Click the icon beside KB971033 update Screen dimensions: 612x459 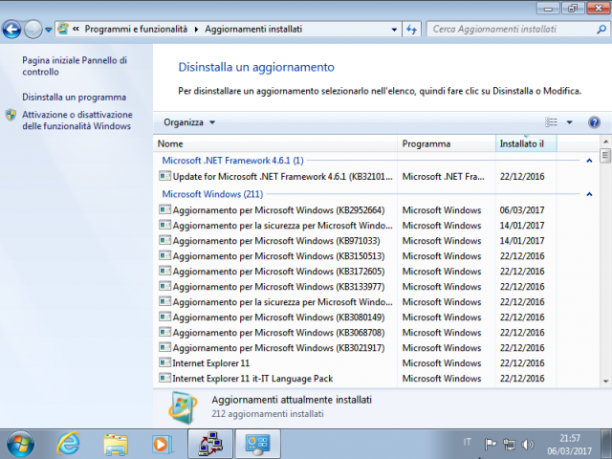point(165,240)
